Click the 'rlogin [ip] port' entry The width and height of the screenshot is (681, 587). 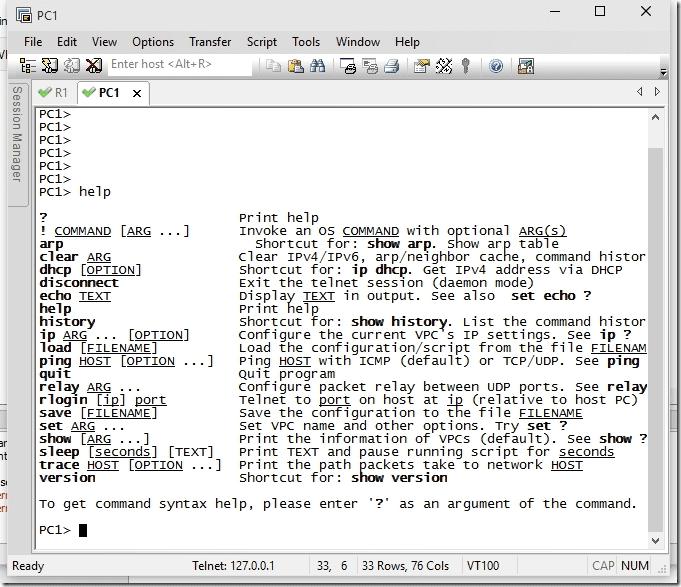pyautogui.click(x=102, y=400)
